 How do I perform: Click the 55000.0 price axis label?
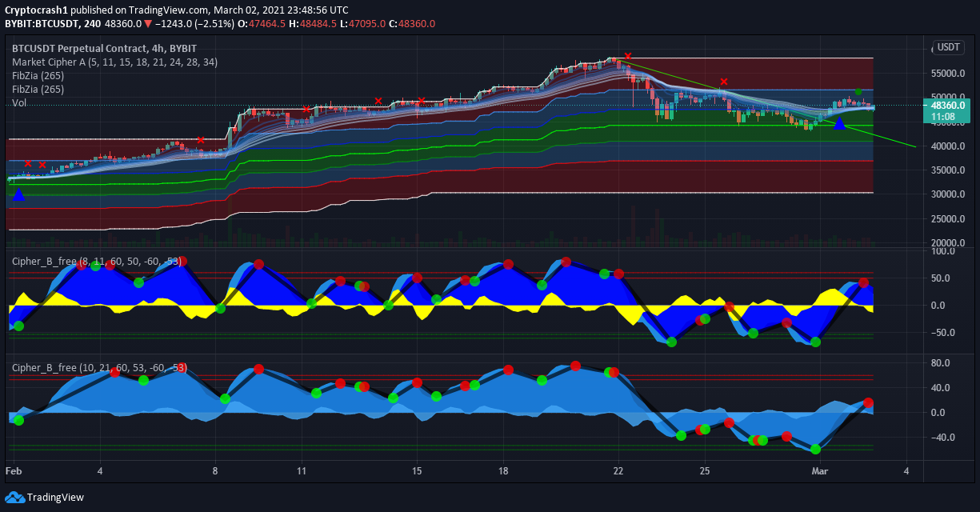(947, 74)
